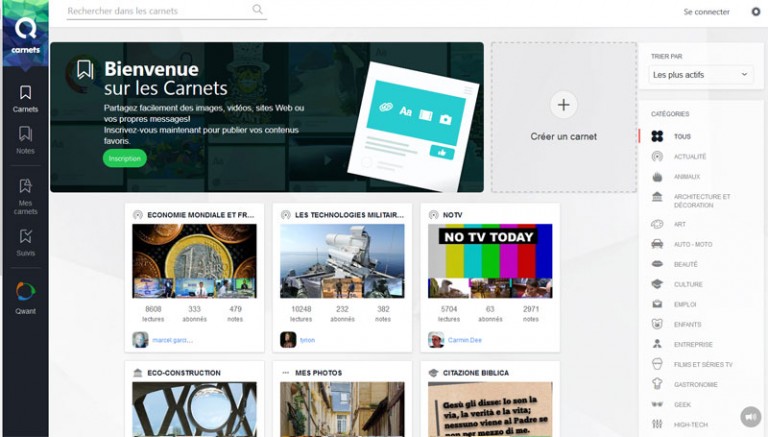Open the Eco-Construction carnet thumbnail
Screen dimensions: 768x437
click(x=194, y=410)
